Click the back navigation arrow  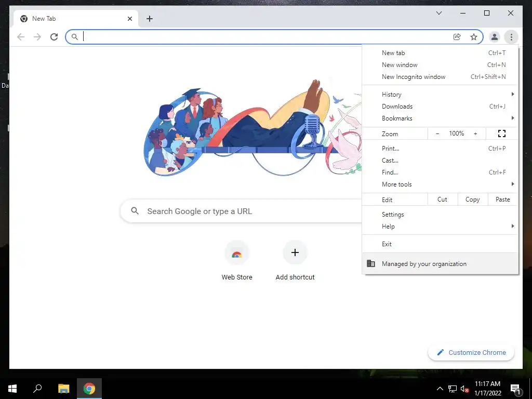(21, 37)
